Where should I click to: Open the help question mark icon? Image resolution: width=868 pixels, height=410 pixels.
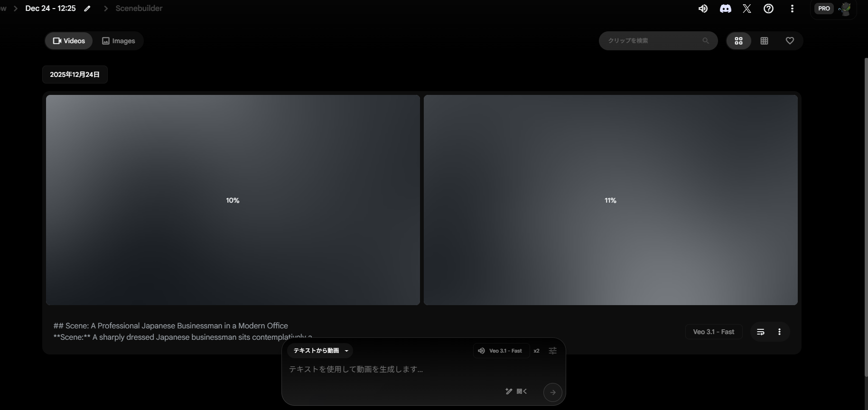click(768, 9)
